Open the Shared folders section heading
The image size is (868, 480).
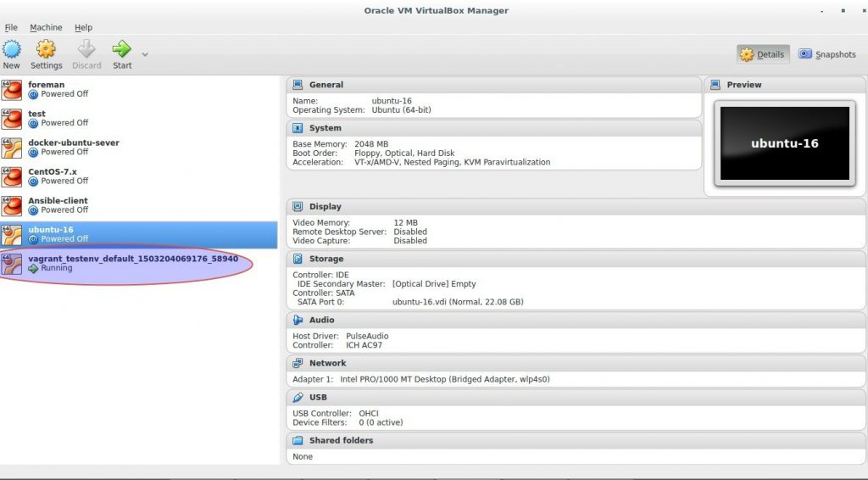click(341, 441)
